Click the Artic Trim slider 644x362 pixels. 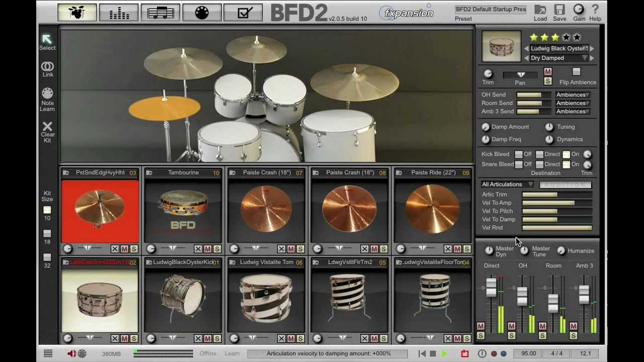pos(557,195)
